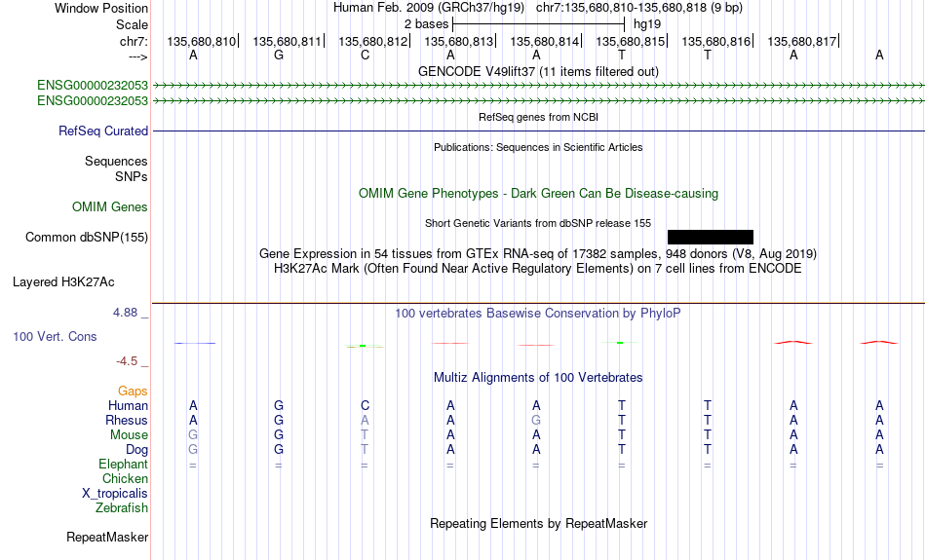Image resolution: width=926 pixels, height=560 pixels.
Task: Click Publications: Sequences in Scientific Articles title
Action: pos(538,147)
